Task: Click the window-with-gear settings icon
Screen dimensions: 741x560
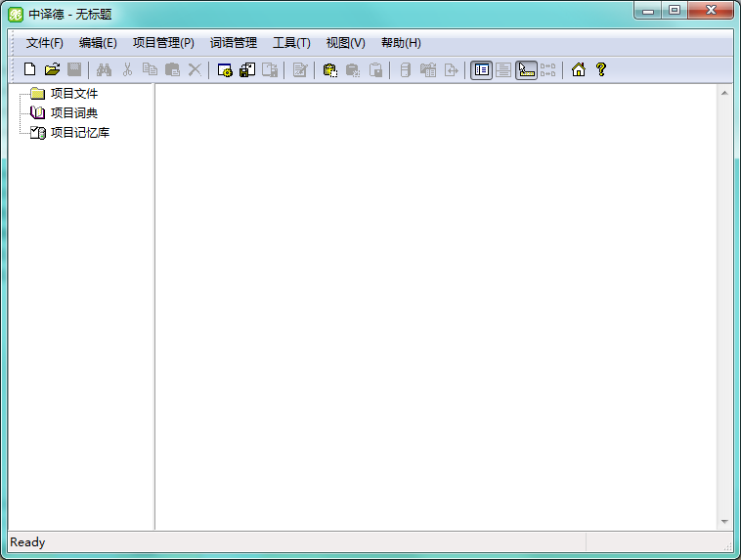Action: tap(225, 70)
